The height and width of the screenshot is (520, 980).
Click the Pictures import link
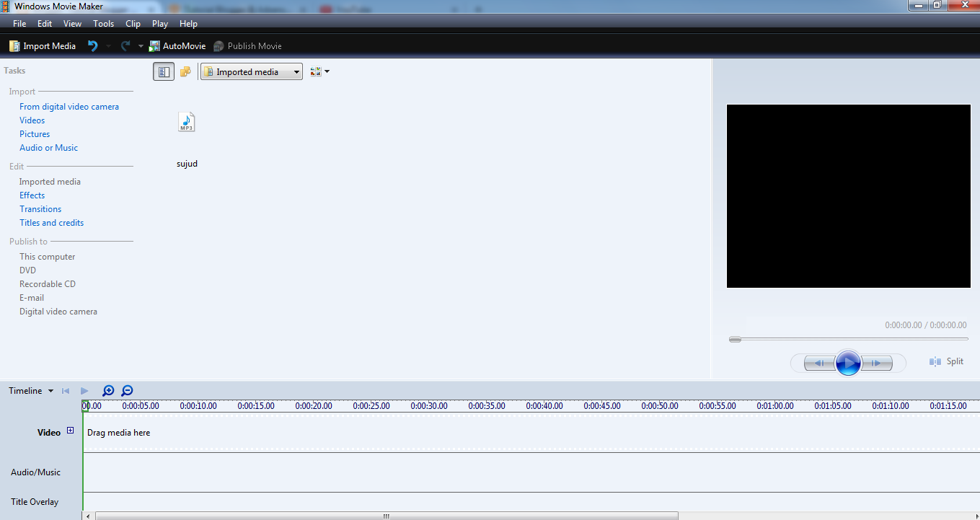click(x=35, y=134)
